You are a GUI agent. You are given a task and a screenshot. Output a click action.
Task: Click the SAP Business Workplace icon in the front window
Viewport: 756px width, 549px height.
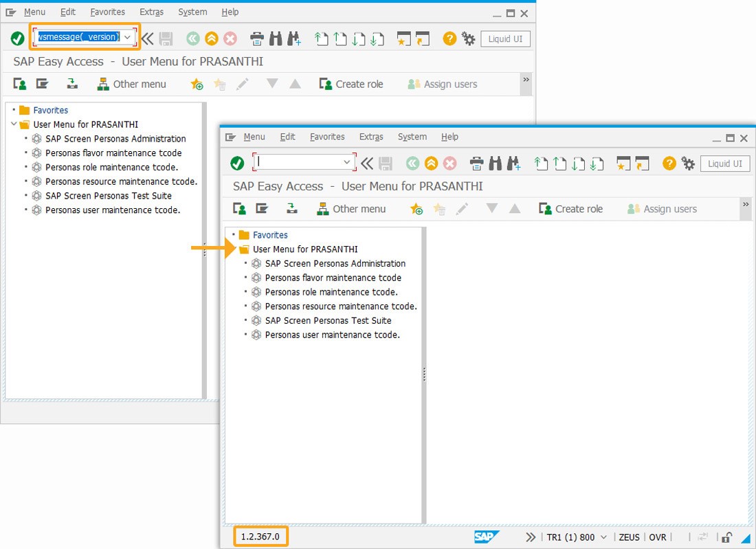291,209
